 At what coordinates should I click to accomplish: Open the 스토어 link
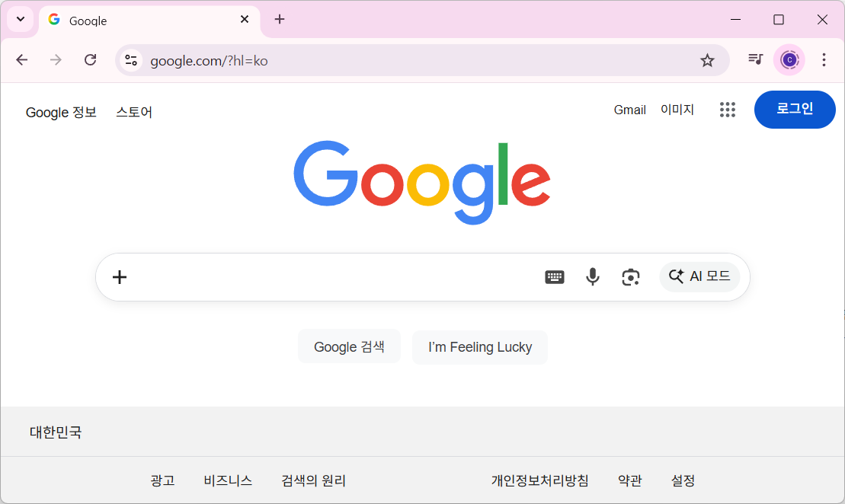(134, 112)
